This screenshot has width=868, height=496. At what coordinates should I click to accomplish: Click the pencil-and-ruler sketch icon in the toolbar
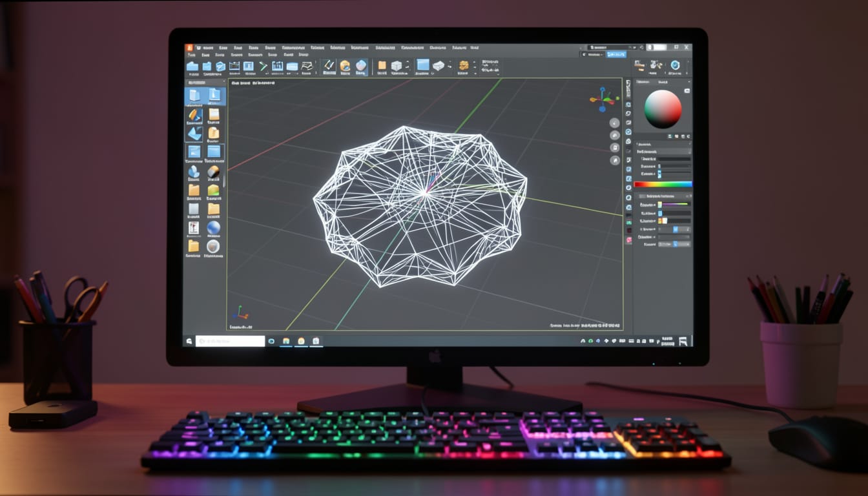328,67
